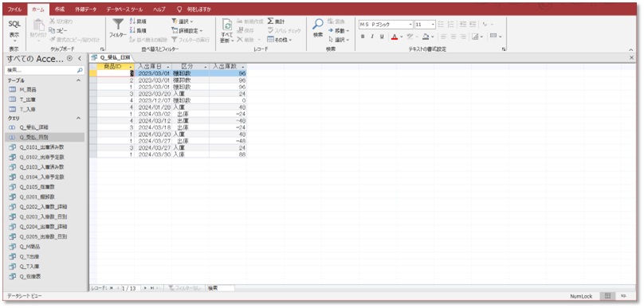
Task: Click the search magnifier in navigation pane
Action: click(x=80, y=70)
